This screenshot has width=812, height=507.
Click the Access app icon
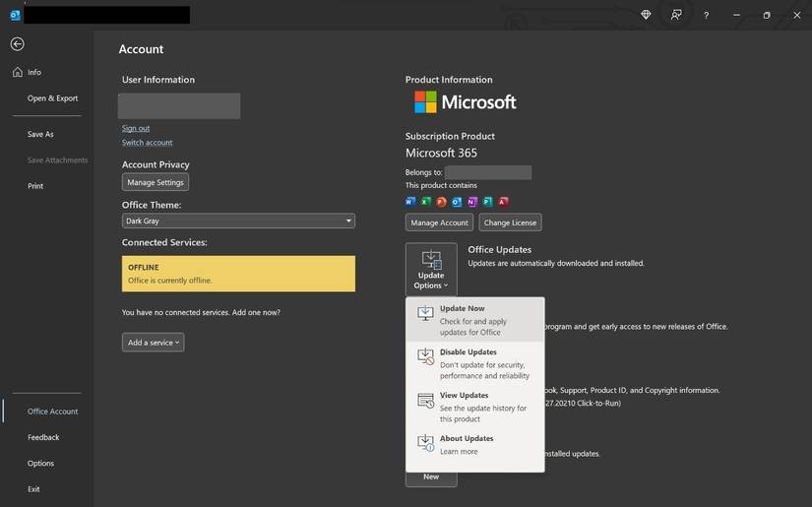tap(503, 202)
